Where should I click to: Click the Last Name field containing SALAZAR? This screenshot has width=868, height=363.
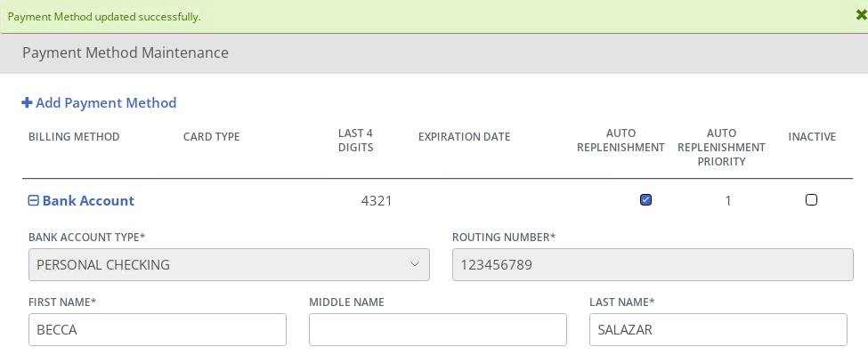(718, 330)
